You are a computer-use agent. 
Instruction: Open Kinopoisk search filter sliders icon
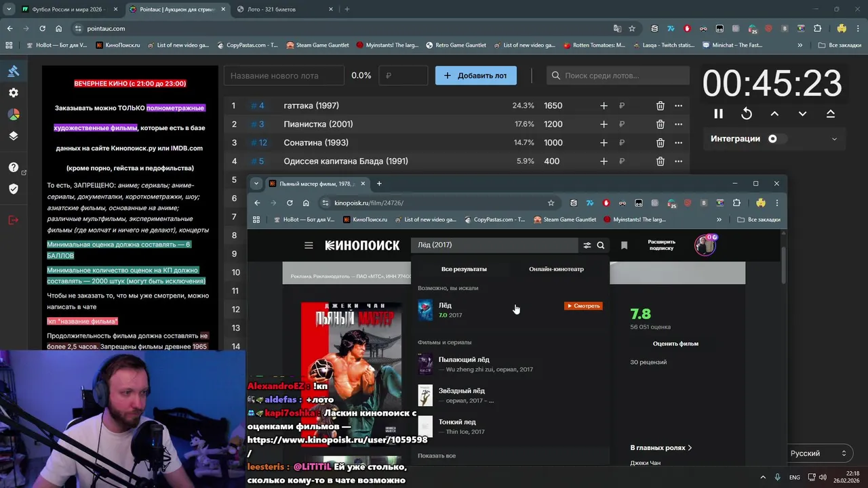pos(587,245)
